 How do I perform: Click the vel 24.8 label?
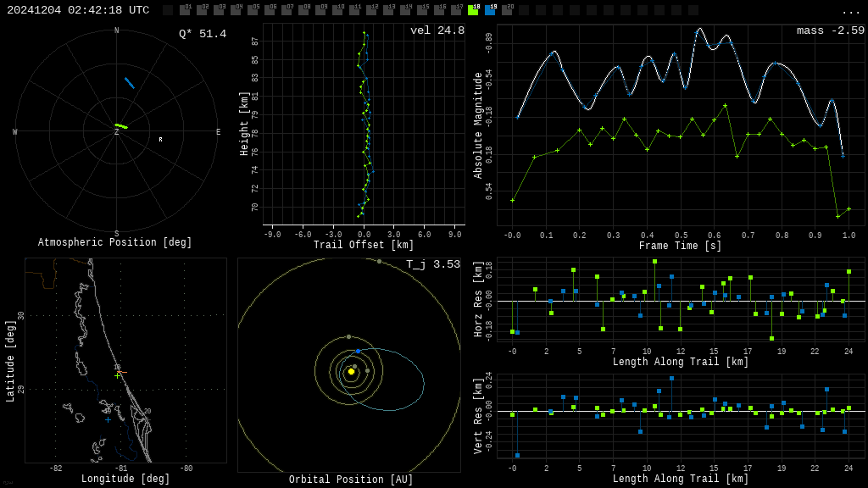[x=437, y=30]
